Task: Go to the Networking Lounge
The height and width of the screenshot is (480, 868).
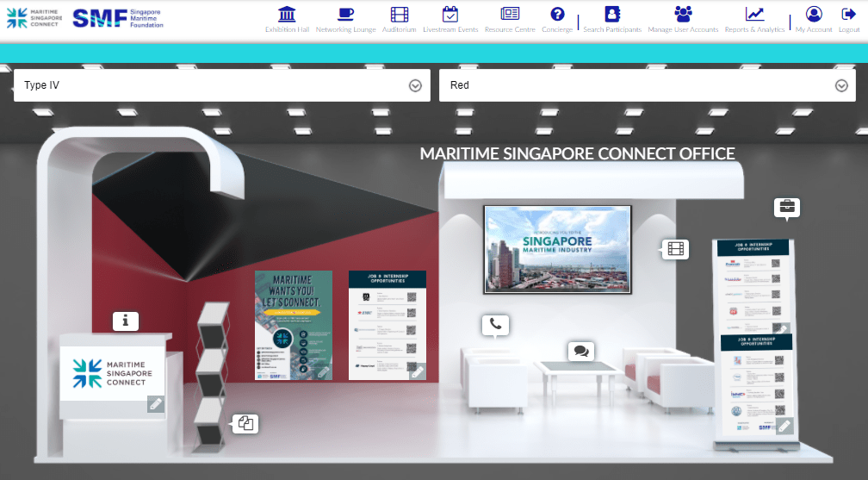Action: pyautogui.click(x=345, y=20)
